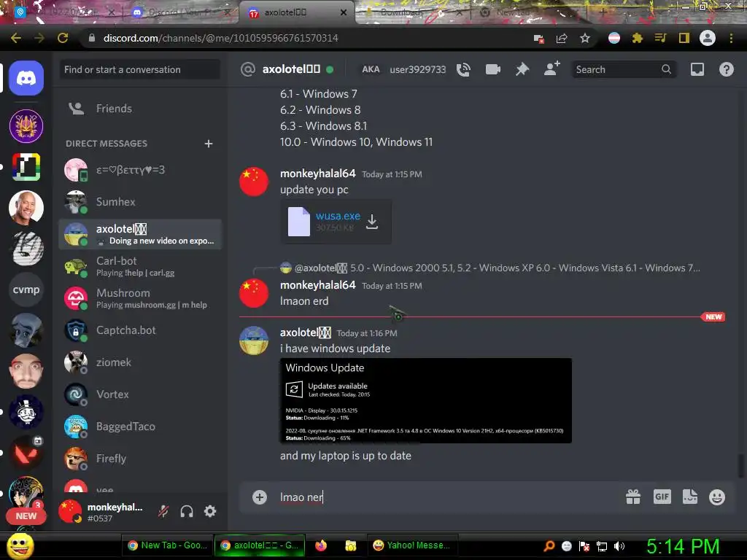Start a video call

click(492, 69)
